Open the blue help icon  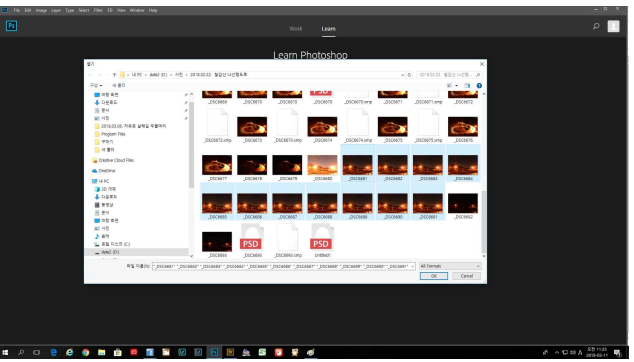click(479, 86)
